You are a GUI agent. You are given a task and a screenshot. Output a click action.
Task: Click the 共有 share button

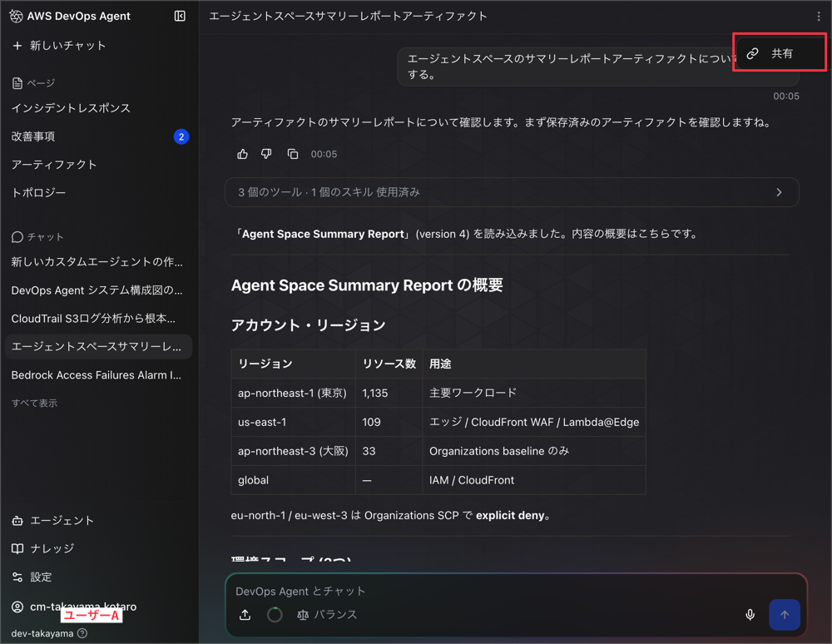pos(780,53)
